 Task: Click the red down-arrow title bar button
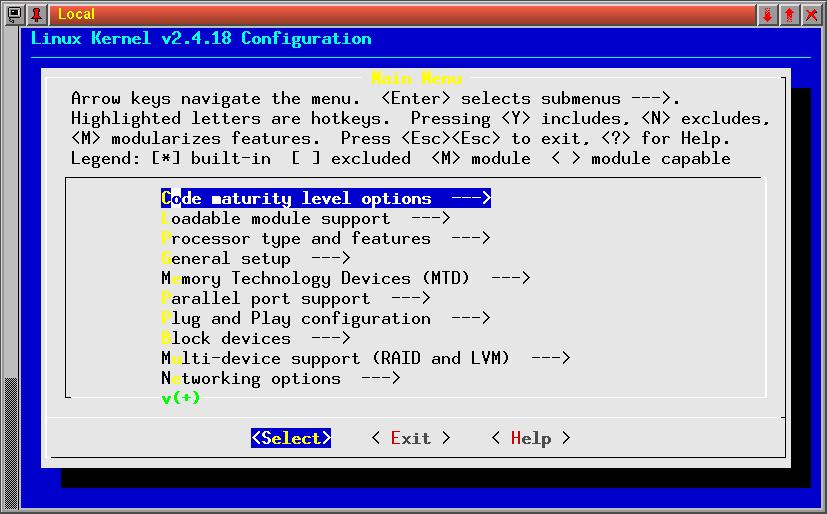click(x=767, y=15)
